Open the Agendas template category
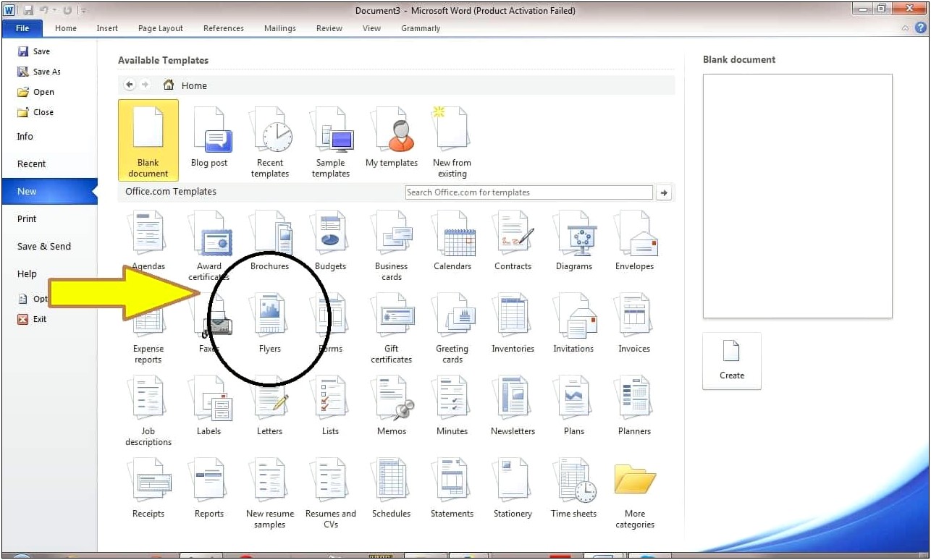Image resolution: width=931 pixels, height=560 pixels. click(148, 241)
